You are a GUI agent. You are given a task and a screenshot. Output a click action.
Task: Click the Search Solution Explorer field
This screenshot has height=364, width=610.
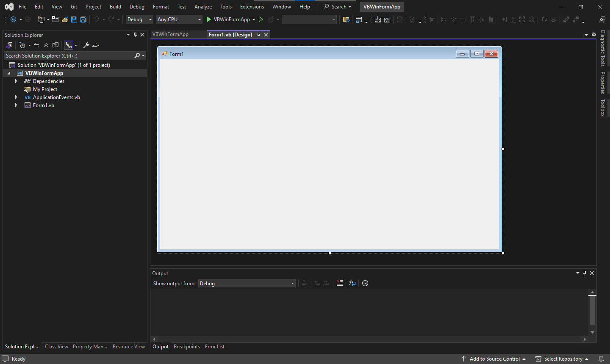[x=68, y=56]
